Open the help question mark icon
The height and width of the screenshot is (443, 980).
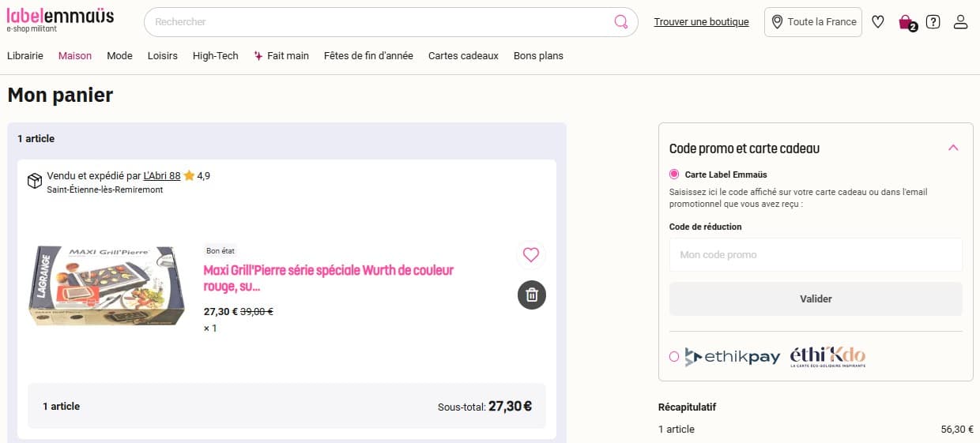933,22
